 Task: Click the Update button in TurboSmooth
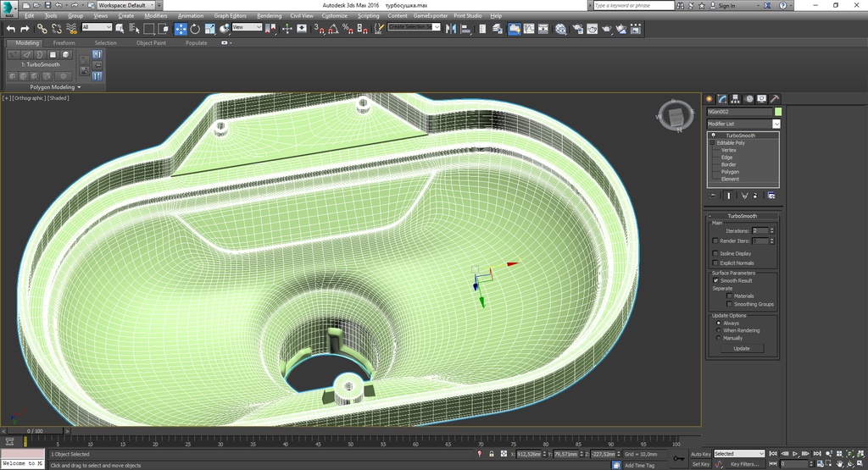[x=742, y=348]
